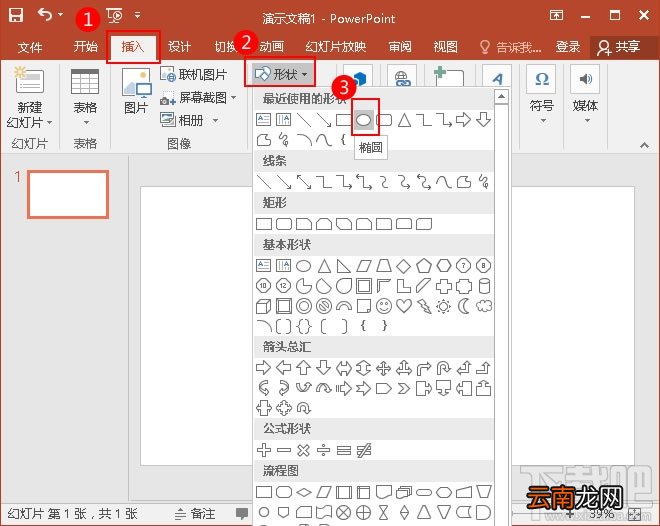Click the 登录 sign-in link
The image size is (660, 526).
click(x=567, y=46)
